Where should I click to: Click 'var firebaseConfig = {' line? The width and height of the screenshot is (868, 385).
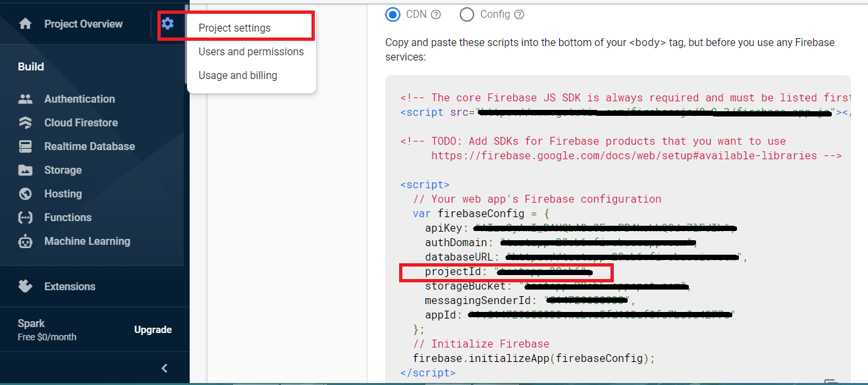point(481,213)
